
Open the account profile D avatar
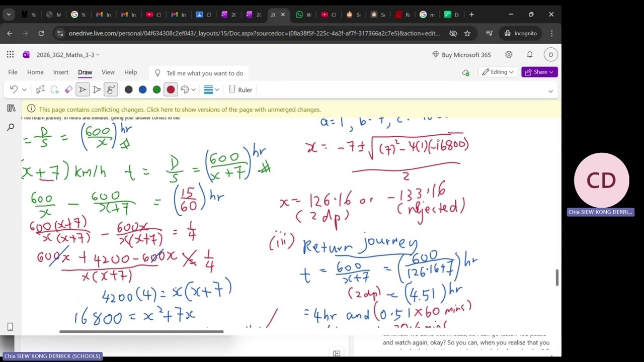point(551,55)
